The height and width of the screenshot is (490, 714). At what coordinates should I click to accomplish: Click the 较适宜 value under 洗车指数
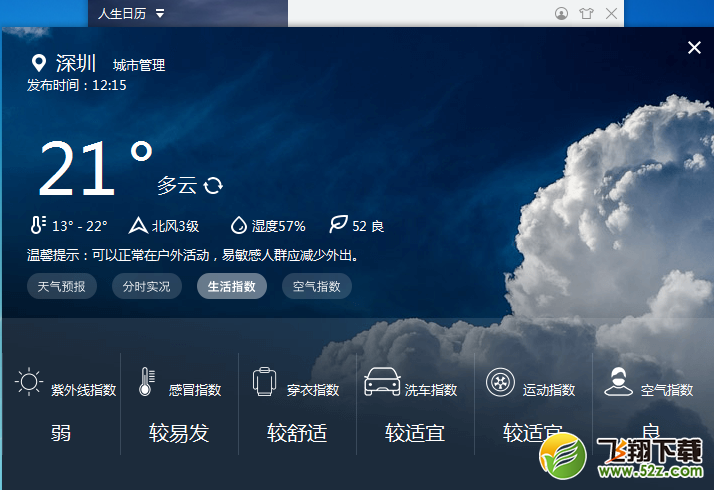(415, 433)
